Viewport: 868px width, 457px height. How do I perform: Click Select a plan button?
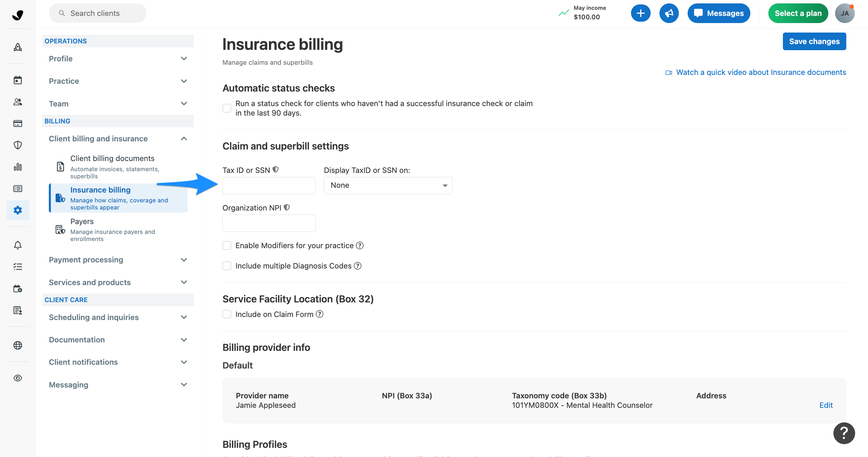(x=798, y=13)
